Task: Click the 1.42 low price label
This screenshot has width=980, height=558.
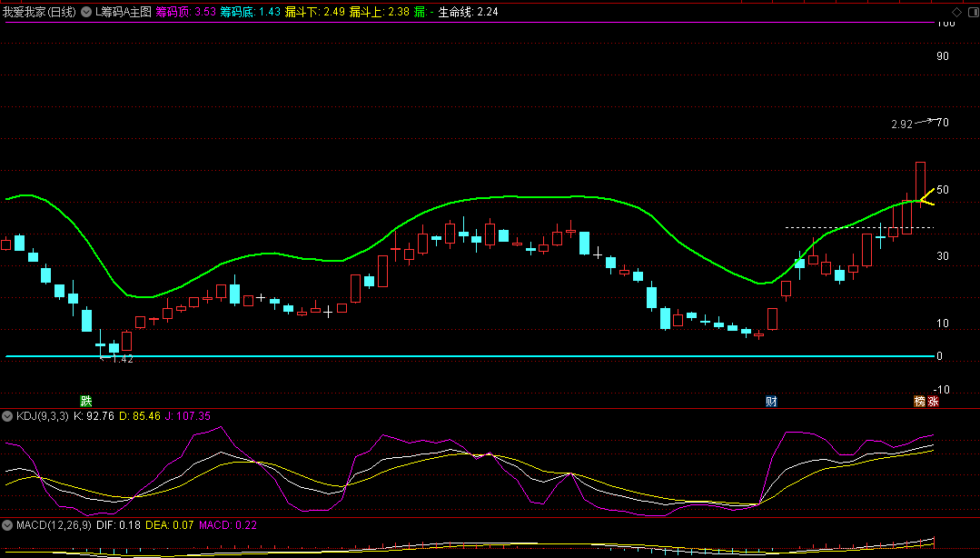Action: 122,360
